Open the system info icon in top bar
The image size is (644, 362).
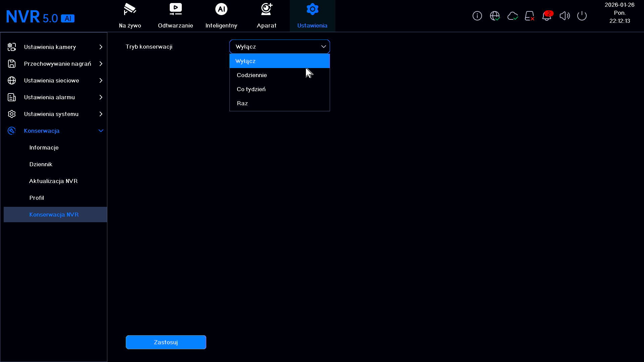click(x=477, y=16)
